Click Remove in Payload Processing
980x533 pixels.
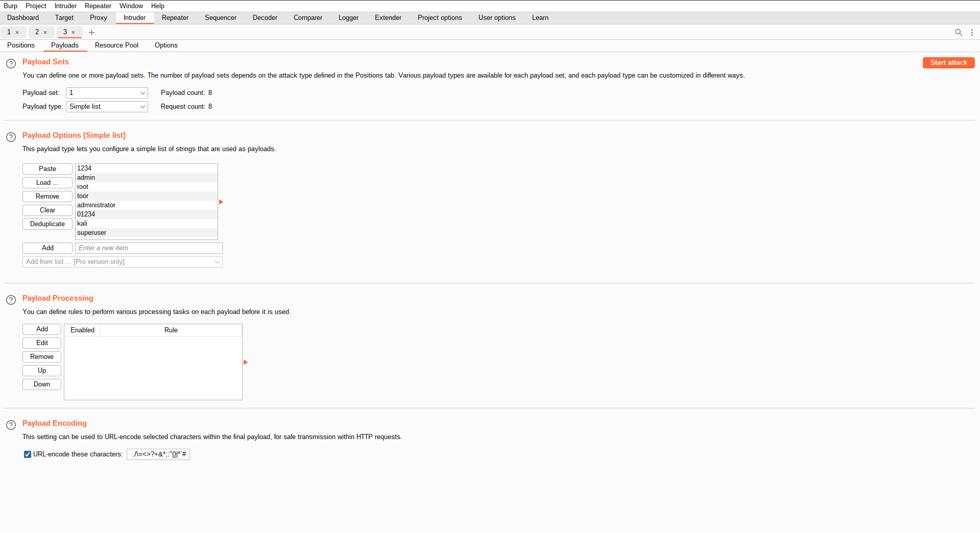point(42,357)
